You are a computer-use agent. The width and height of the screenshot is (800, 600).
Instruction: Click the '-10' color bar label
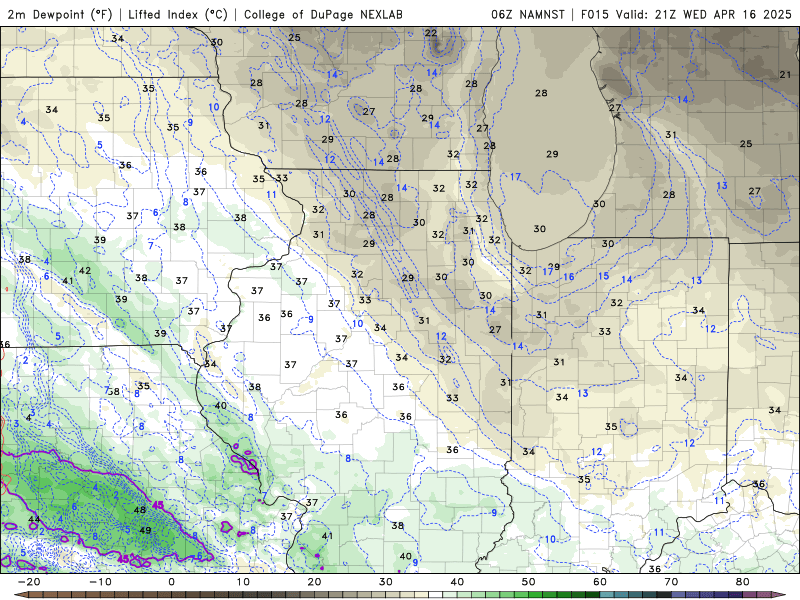100,582
